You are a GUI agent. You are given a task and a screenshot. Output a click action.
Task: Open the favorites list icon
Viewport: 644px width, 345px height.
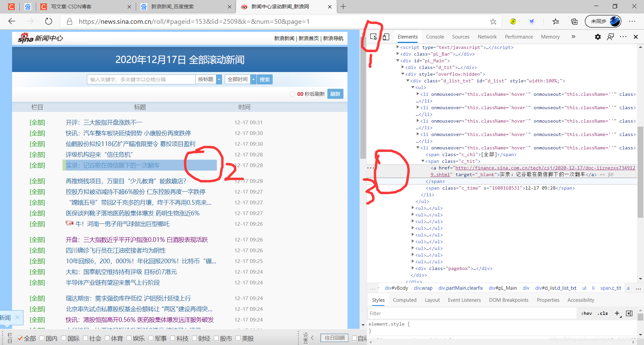click(x=556, y=21)
